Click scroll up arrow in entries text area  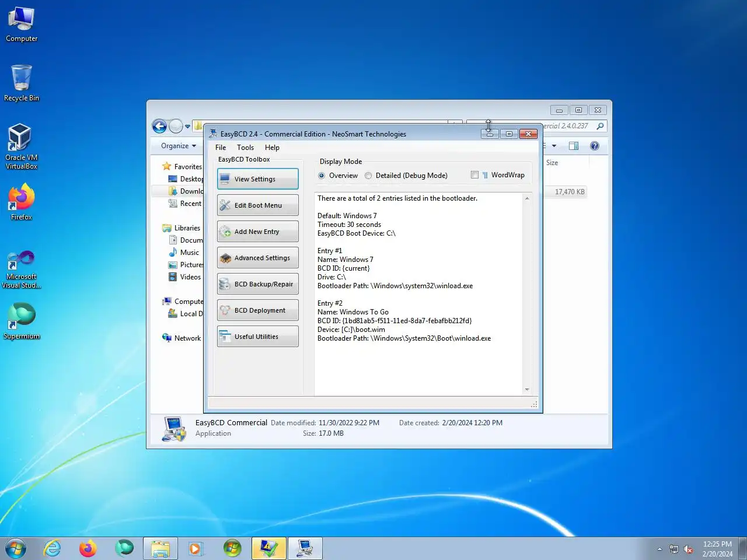coord(527,199)
